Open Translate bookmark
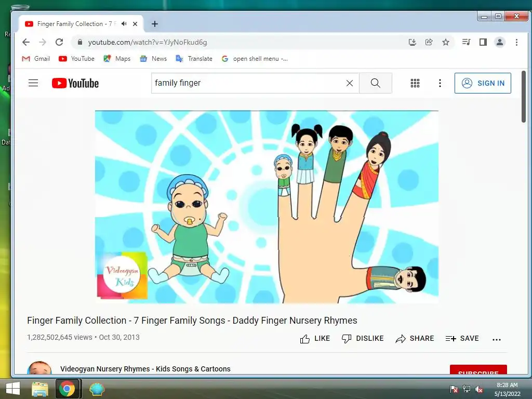Viewport: 532px width, 399px height. coord(194,59)
